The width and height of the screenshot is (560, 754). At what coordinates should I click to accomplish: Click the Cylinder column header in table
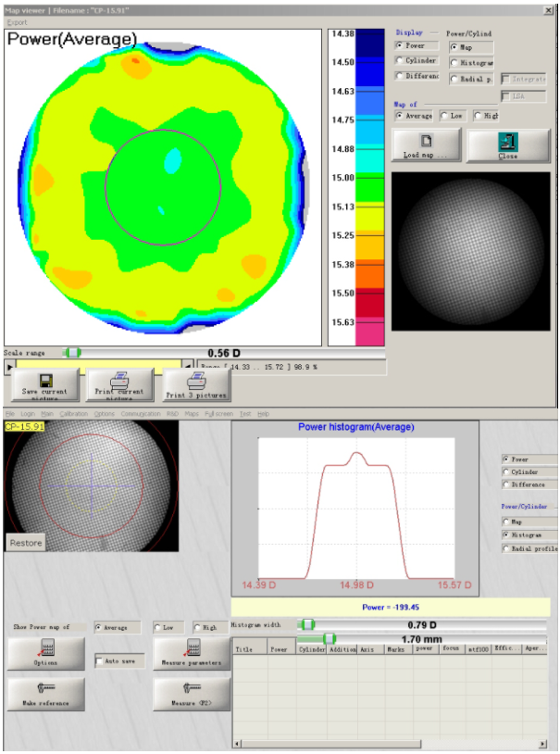point(312,649)
